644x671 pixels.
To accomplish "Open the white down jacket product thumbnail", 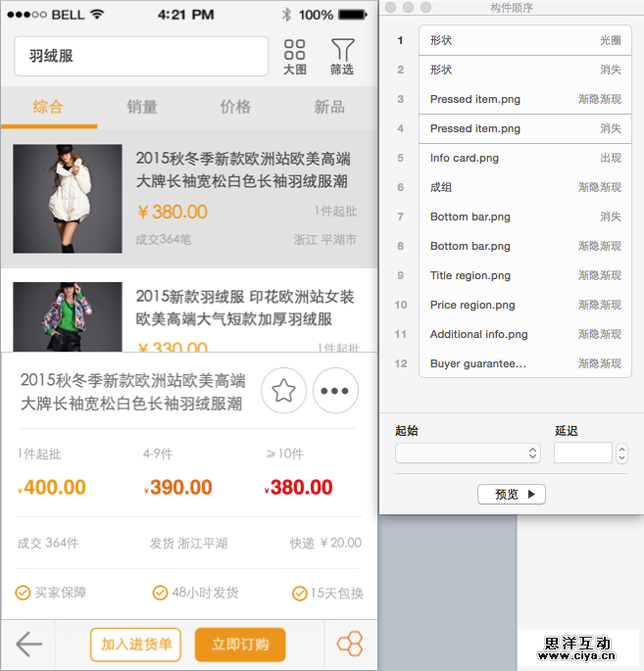I will tap(68, 199).
